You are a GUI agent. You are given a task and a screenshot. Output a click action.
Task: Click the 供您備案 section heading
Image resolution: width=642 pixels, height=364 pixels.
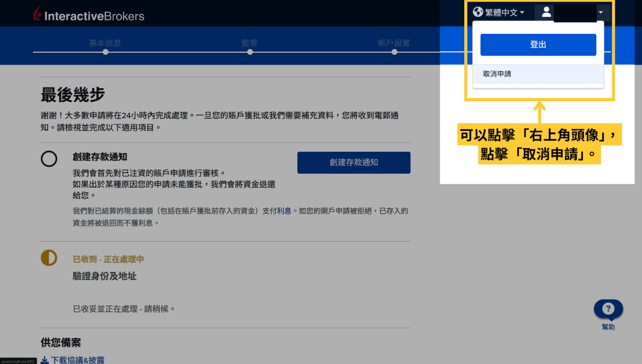[61, 343]
